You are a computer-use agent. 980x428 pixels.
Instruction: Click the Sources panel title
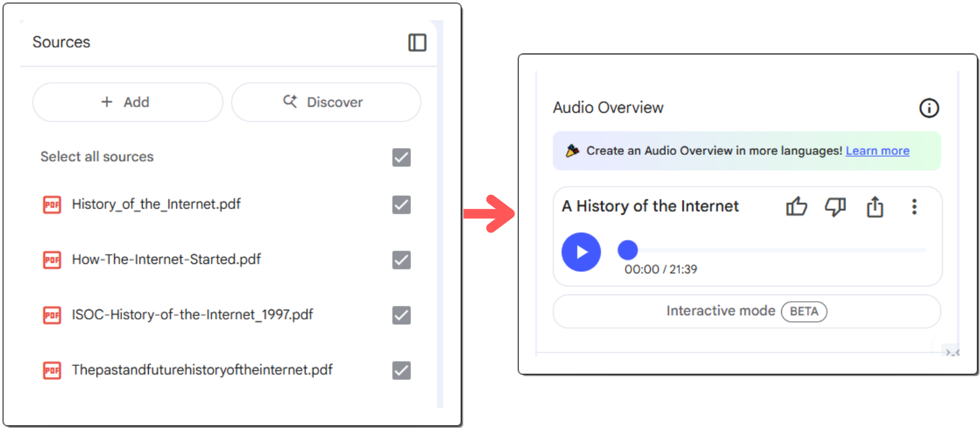pos(61,42)
